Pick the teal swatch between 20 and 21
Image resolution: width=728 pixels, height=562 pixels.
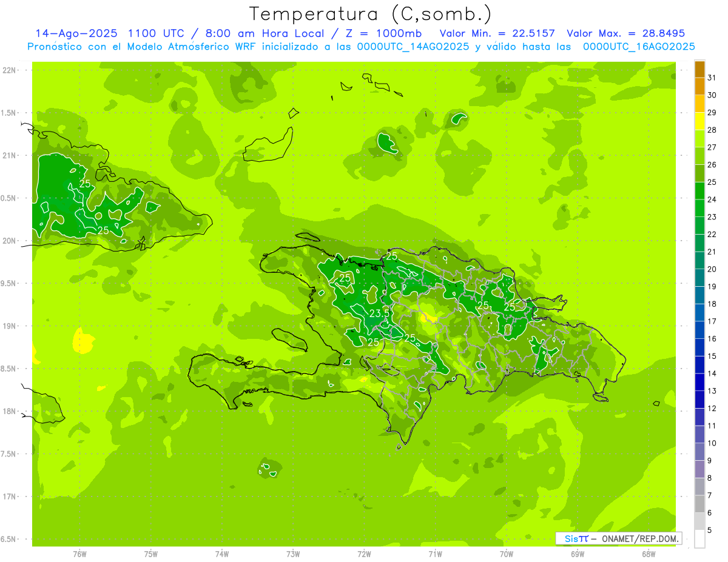click(x=699, y=261)
